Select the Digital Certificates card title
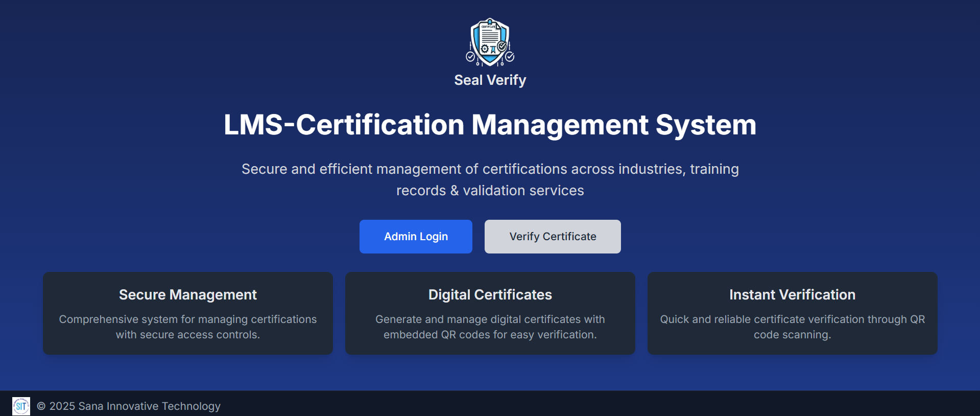 click(x=490, y=295)
